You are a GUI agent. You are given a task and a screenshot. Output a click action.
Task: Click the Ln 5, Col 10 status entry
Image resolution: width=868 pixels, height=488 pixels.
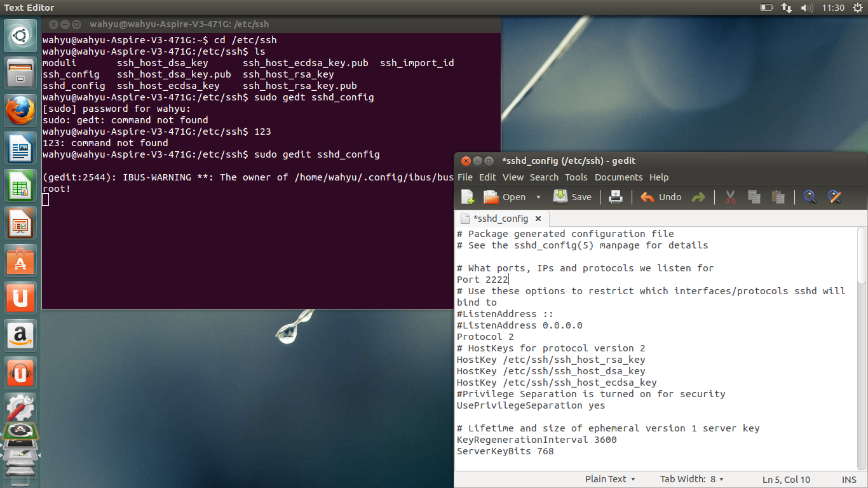point(786,480)
